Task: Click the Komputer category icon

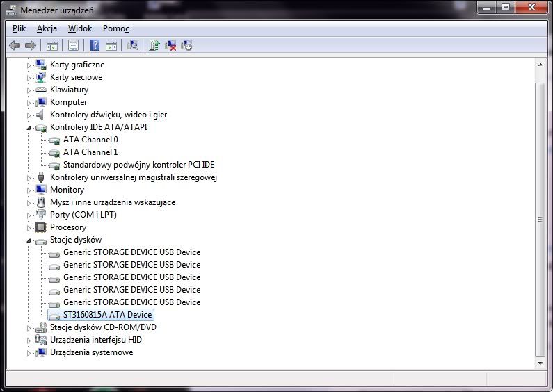Action: 41,102
